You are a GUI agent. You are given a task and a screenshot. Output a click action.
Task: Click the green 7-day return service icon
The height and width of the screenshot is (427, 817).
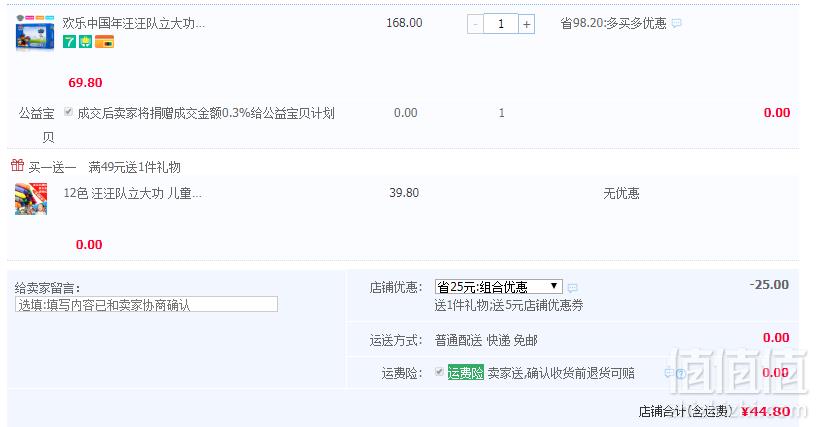pos(69,42)
